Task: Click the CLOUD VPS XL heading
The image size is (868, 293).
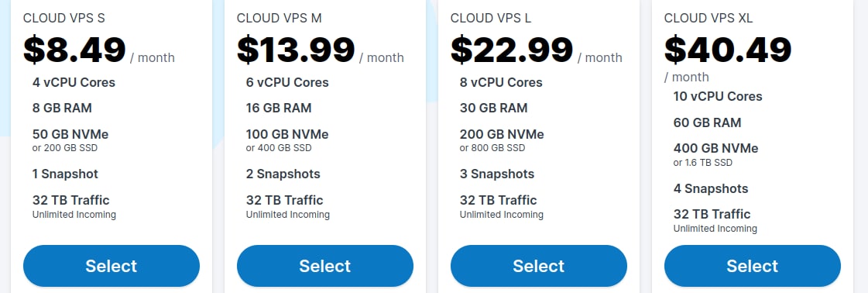Action: click(x=708, y=19)
